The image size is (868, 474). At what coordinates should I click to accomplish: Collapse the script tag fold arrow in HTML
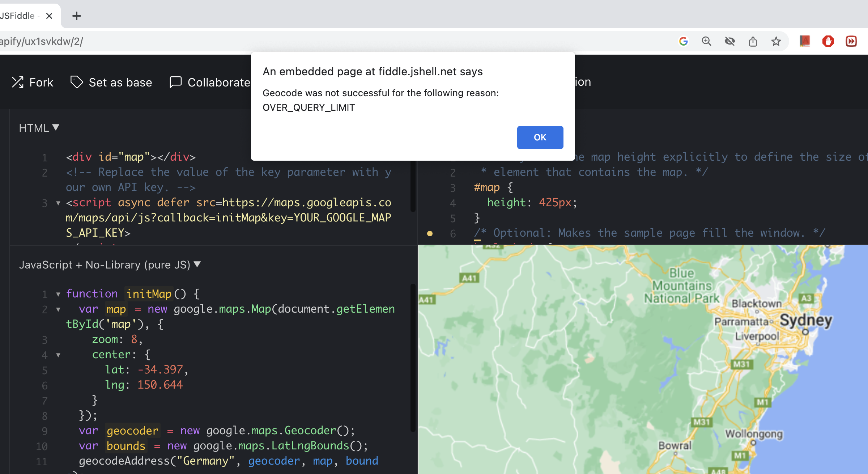coord(58,203)
